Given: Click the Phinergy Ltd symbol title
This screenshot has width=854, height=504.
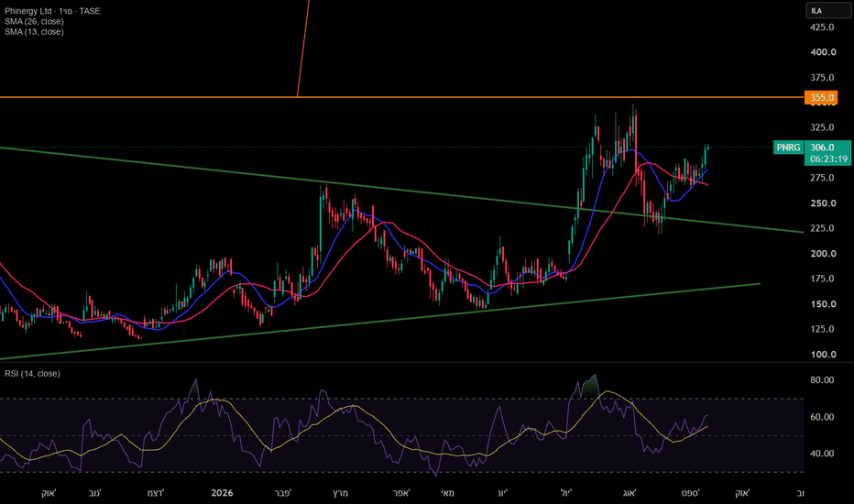Looking at the screenshot, I should [x=52, y=11].
